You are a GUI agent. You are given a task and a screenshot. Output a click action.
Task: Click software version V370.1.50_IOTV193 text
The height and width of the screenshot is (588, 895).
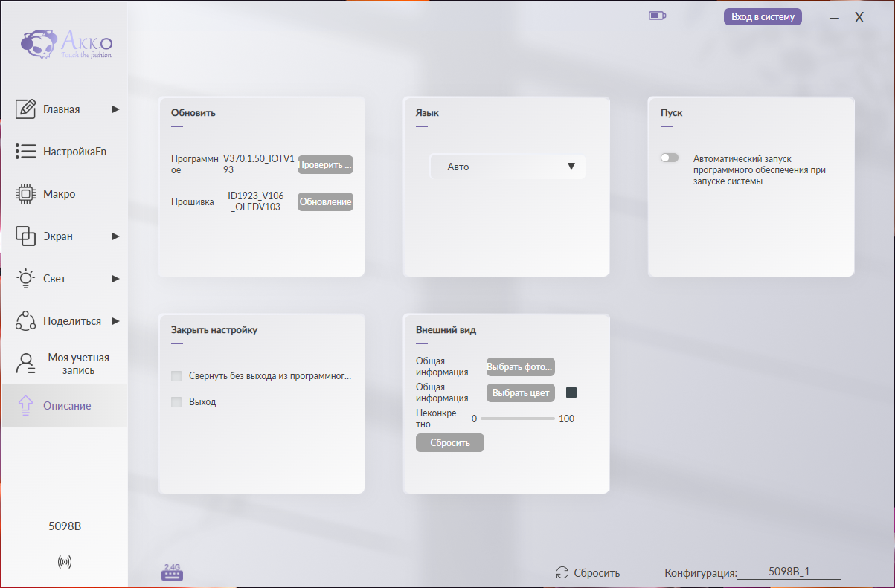pyautogui.click(x=259, y=164)
